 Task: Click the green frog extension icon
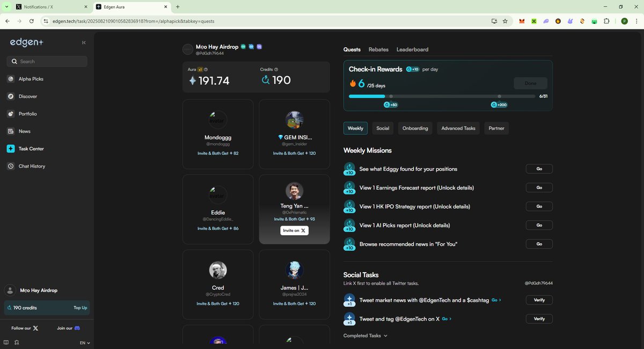[595, 21]
